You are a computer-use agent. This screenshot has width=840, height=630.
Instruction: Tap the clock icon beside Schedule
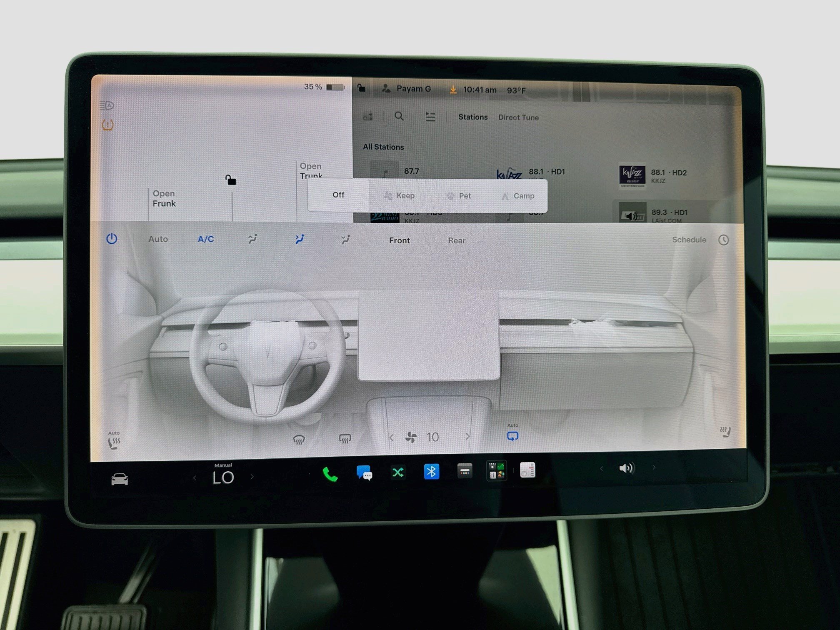(723, 240)
